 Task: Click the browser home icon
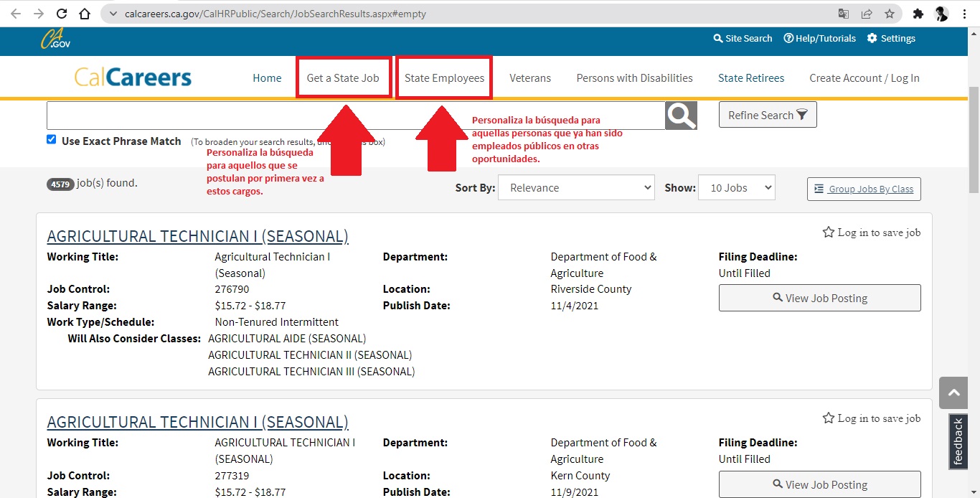[x=85, y=14]
